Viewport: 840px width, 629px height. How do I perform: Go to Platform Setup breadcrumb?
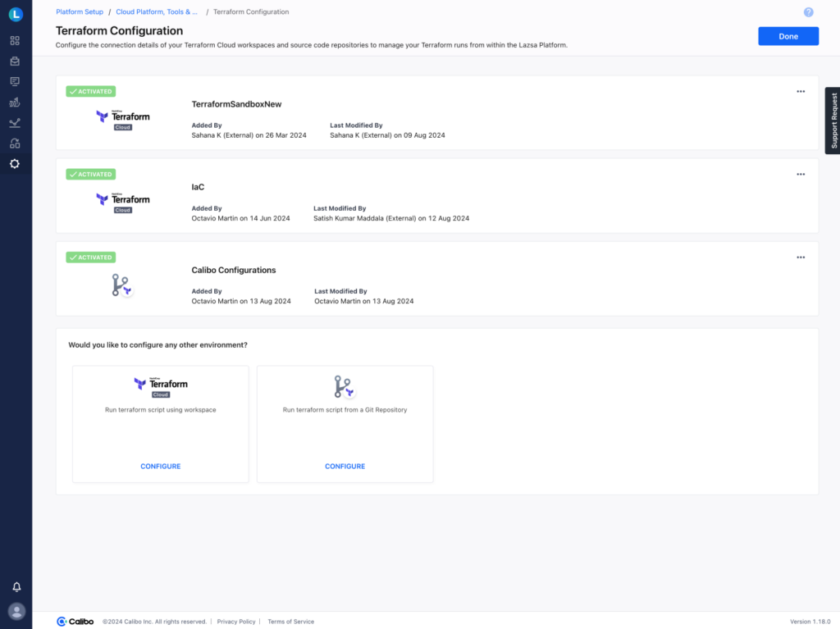[80, 12]
